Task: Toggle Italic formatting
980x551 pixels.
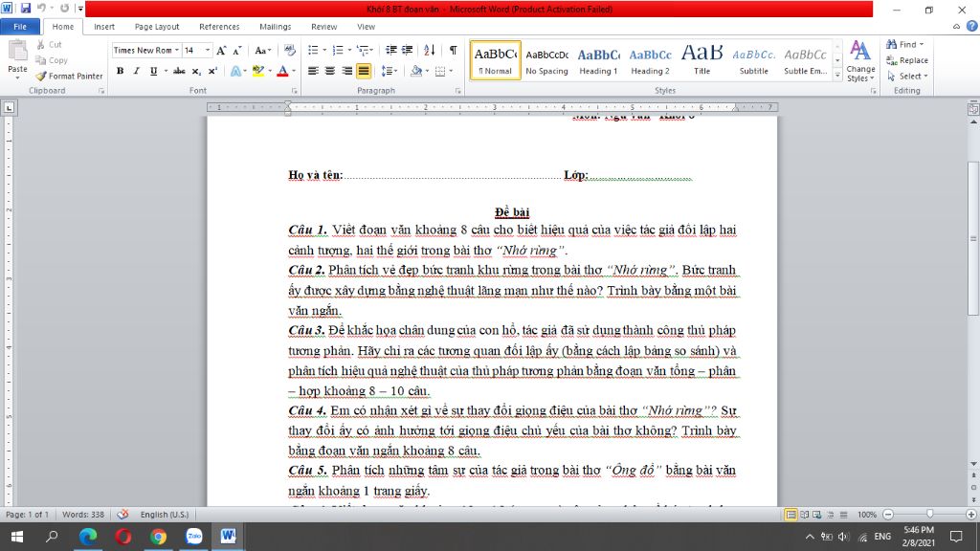Action: pos(136,71)
